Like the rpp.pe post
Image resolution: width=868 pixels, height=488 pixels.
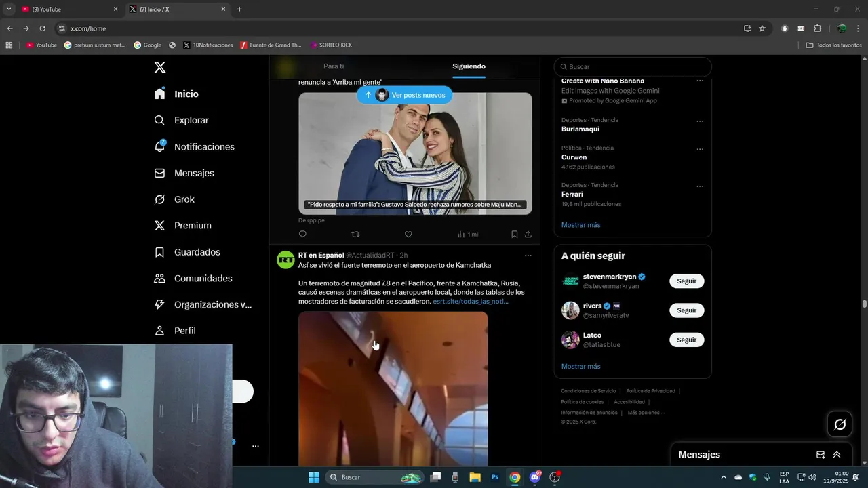(408, 235)
